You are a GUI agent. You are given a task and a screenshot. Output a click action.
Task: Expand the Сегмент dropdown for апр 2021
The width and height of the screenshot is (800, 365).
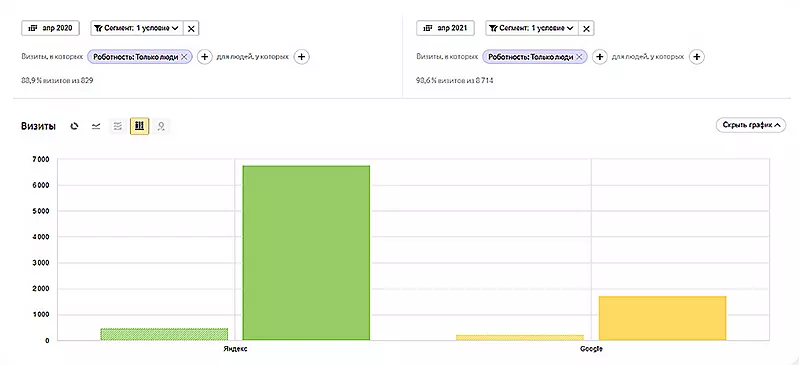pyautogui.click(x=531, y=28)
